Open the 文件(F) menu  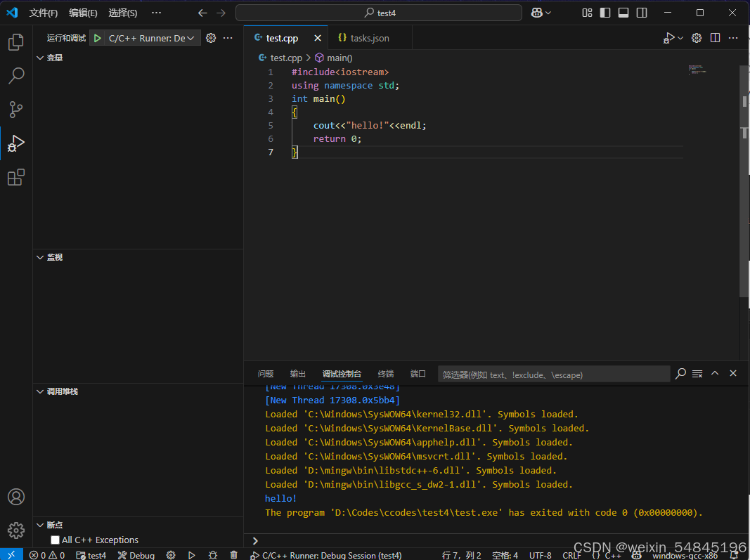click(43, 12)
